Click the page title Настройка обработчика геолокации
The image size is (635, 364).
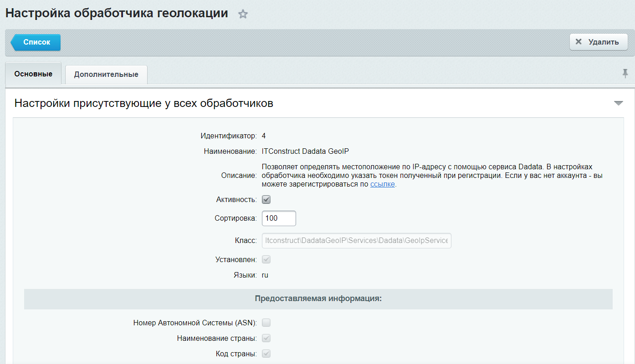click(x=117, y=13)
